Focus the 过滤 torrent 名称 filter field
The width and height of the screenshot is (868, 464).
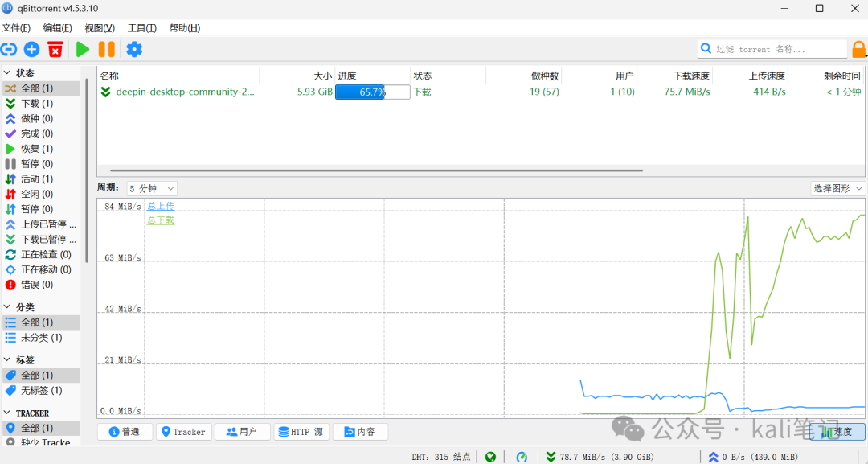pos(772,49)
